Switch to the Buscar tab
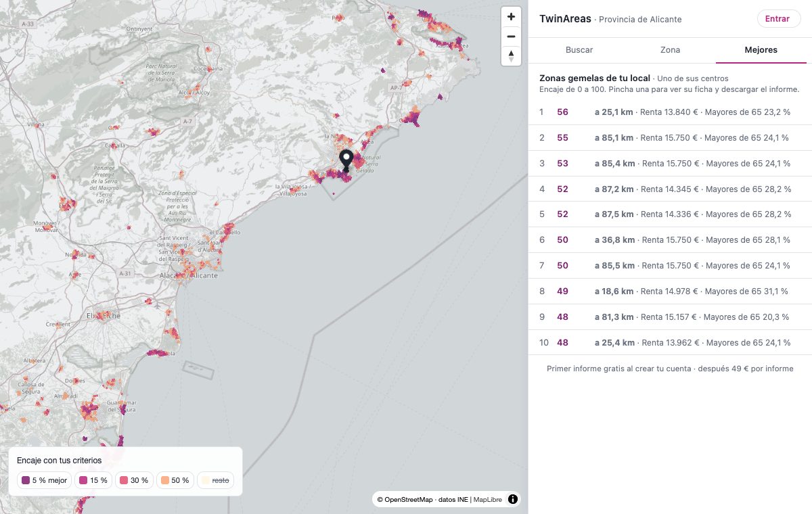This screenshot has height=514, width=812. click(x=579, y=50)
